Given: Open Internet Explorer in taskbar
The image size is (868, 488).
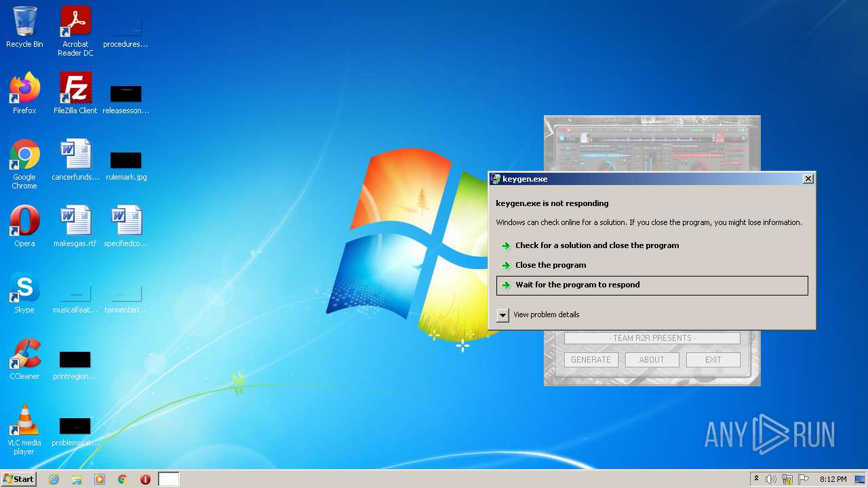Looking at the screenshot, I should 54,479.
